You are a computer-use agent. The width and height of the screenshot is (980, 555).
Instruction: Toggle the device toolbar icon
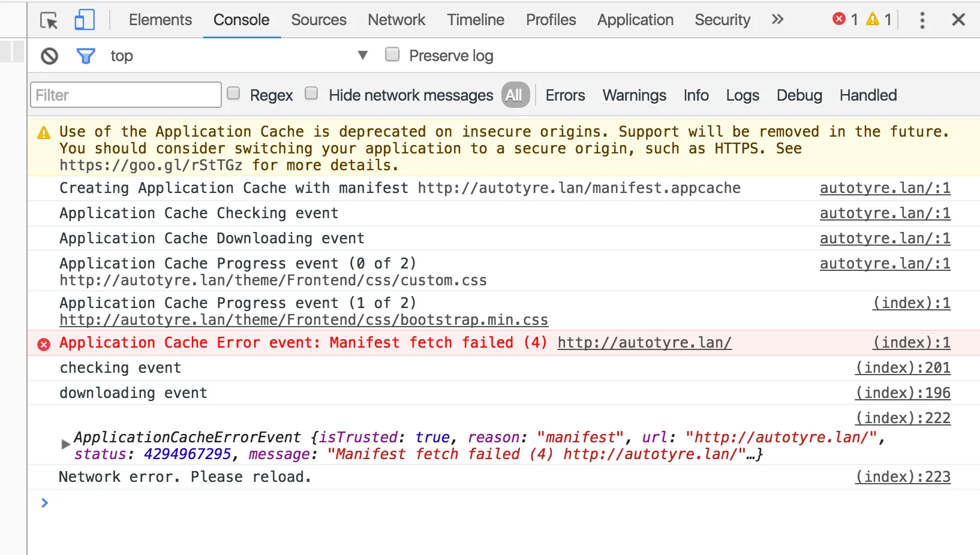pyautogui.click(x=85, y=20)
